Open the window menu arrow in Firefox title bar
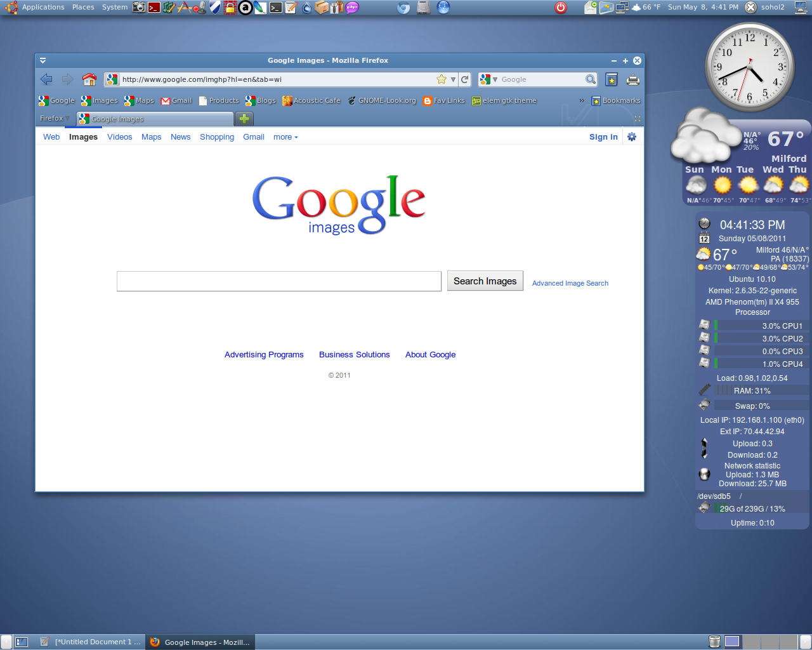Screen dimensions: 812x650 [x=43, y=60]
